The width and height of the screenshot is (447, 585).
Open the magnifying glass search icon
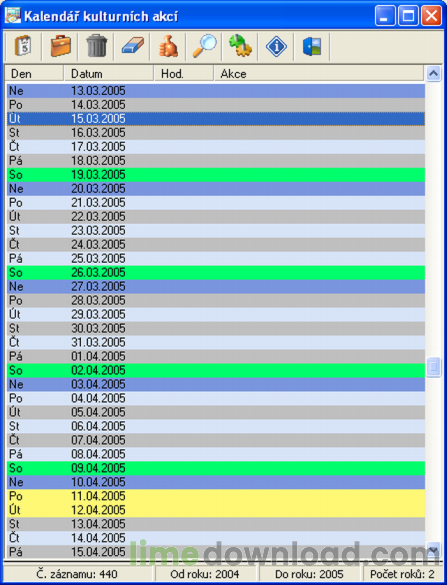pos(204,46)
